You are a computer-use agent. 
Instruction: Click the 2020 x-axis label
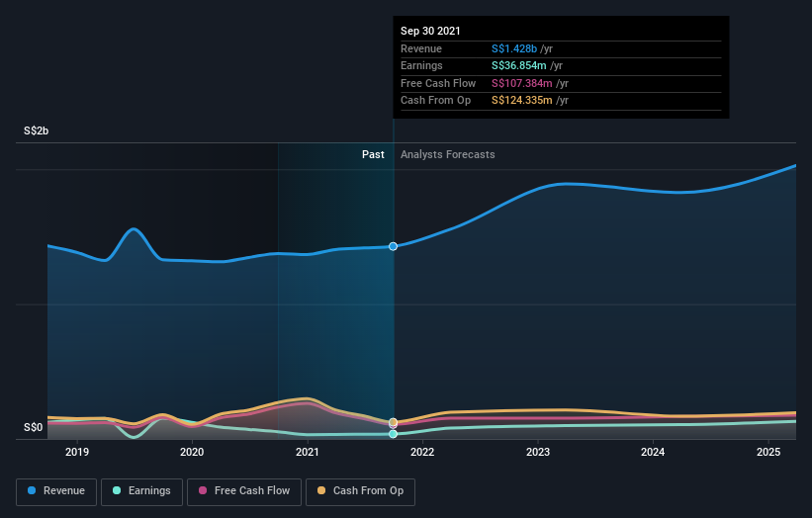(x=192, y=452)
